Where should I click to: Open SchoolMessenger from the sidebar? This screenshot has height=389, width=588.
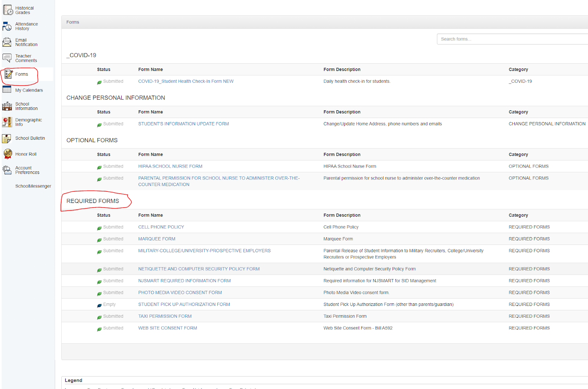pos(33,186)
